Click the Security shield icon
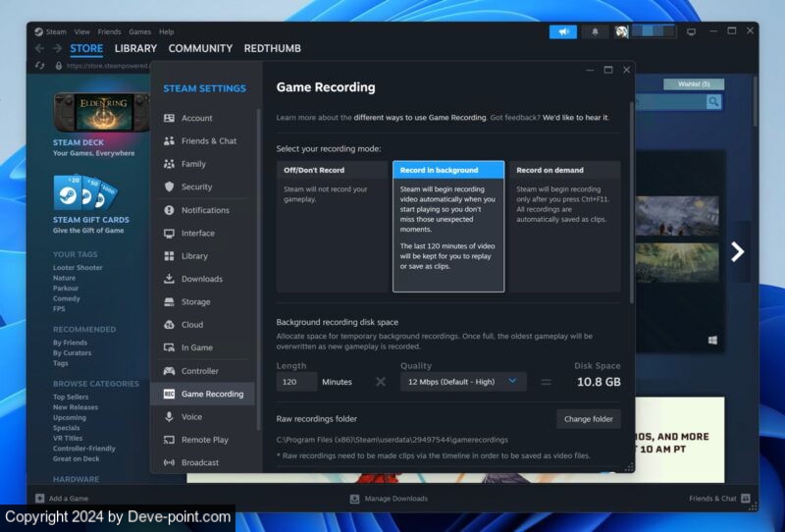Viewport: 785px width, 532px height. (170, 186)
